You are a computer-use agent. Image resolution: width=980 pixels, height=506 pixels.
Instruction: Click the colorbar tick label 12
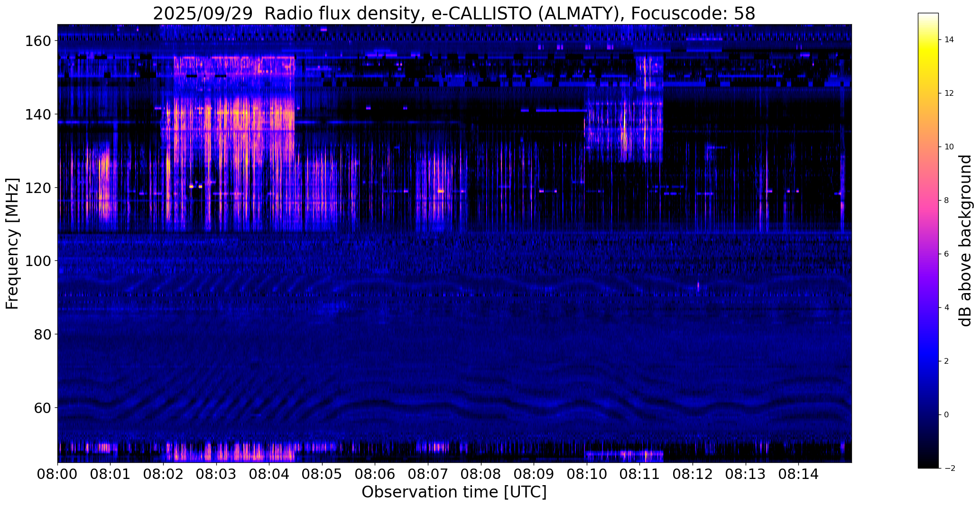click(x=949, y=93)
